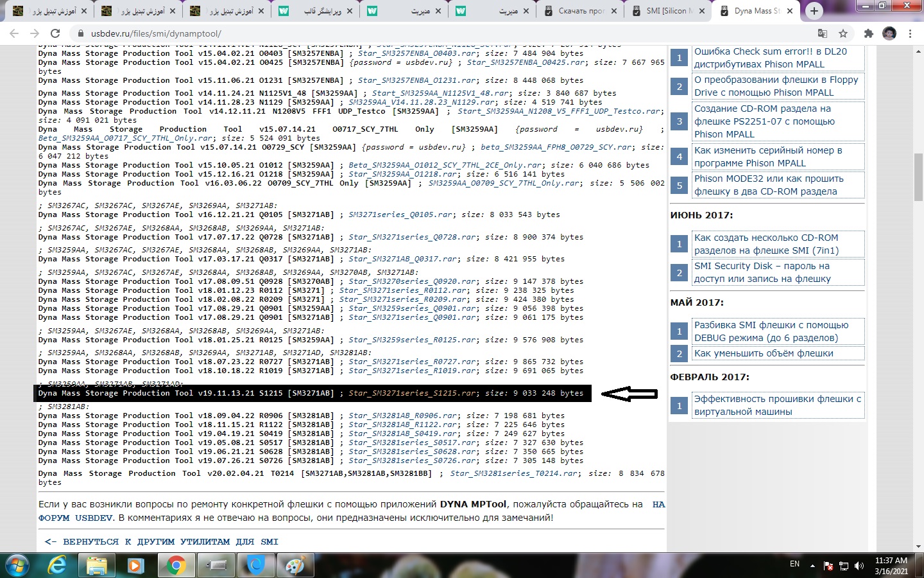This screenshot has width=924, height=578.
Task: Click the volume speaker icon in the tray
Action: pos(859,566)
